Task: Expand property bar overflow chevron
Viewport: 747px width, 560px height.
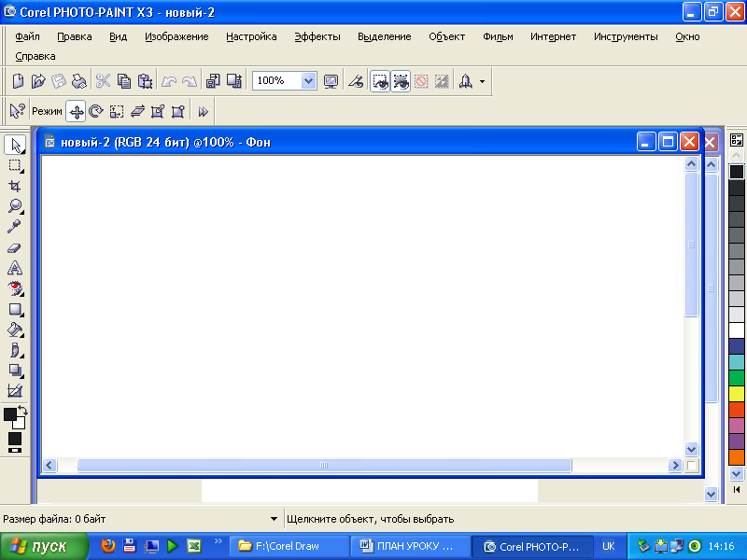Action: (x=204, y=112)
